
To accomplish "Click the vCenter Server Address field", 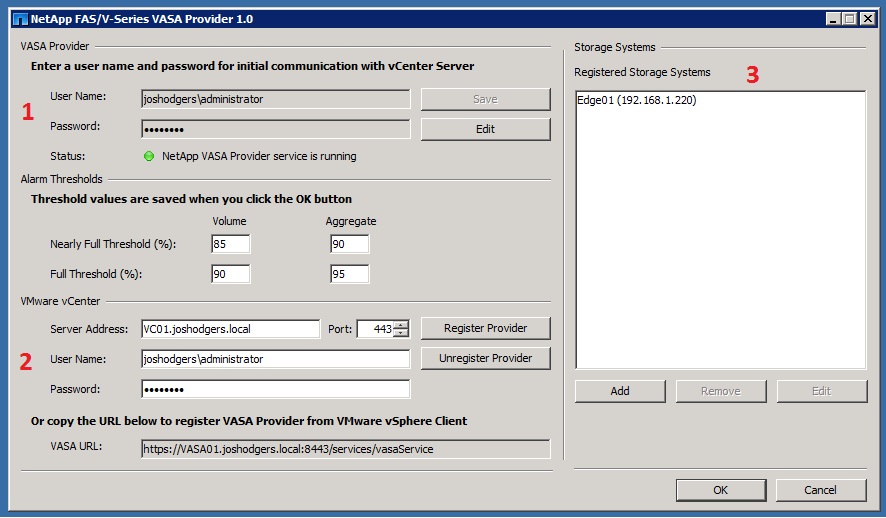I will point(230,329).
